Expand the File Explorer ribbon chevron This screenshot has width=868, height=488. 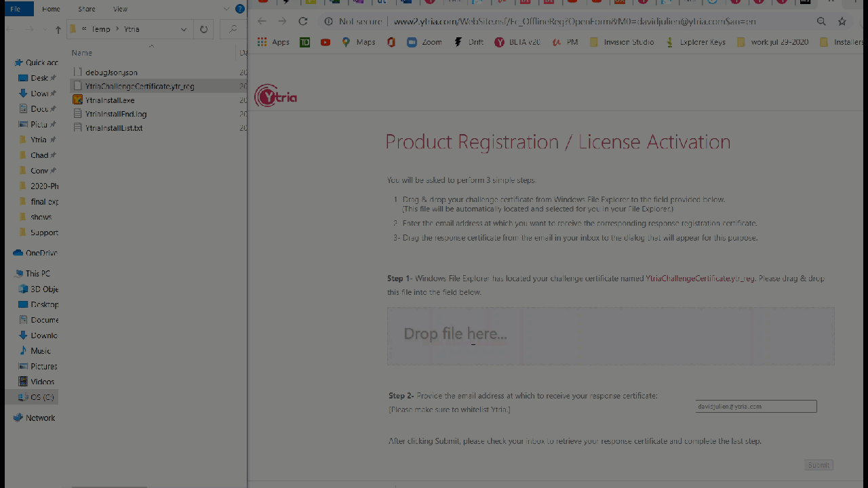[226, 9]
